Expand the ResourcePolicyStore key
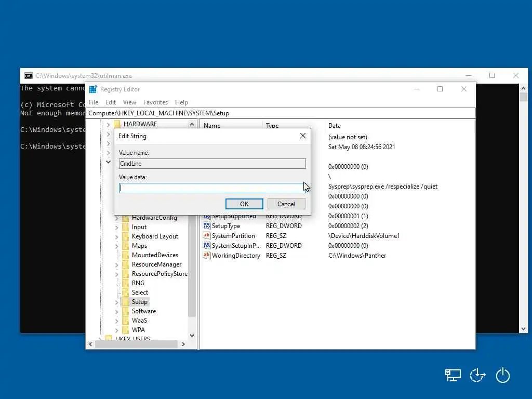 [x=117, y=274]
